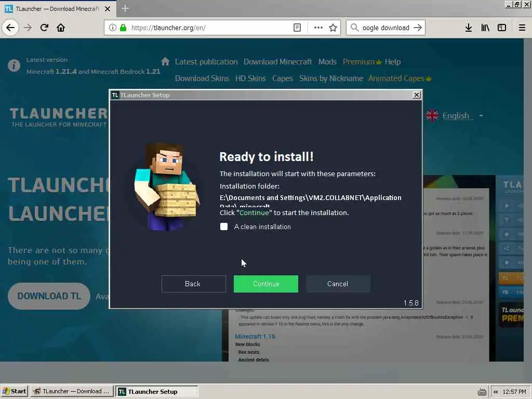Open Download Minecraft menu item

[x=277, y=62]
